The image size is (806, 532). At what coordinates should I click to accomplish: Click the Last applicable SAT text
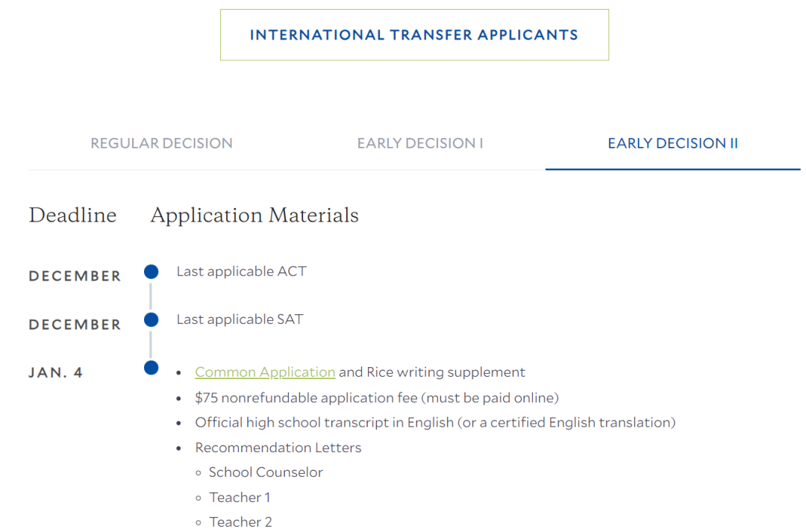click(x=240, y=319)
